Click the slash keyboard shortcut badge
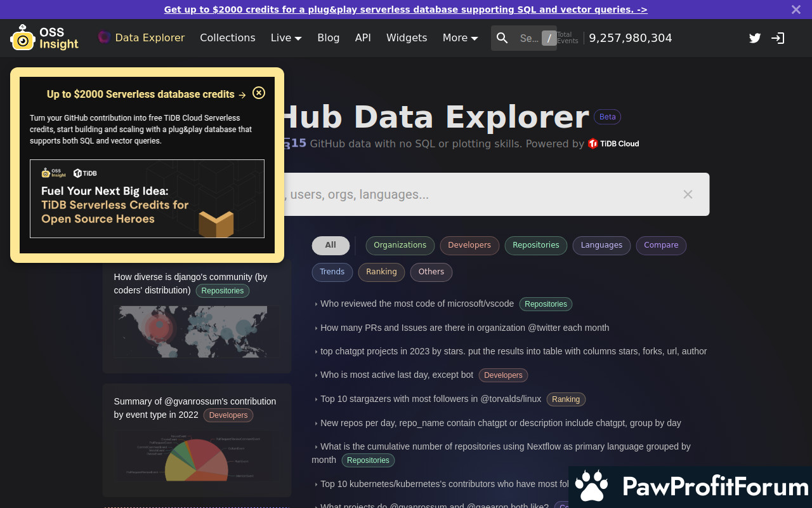 click(x=549, y=38)
